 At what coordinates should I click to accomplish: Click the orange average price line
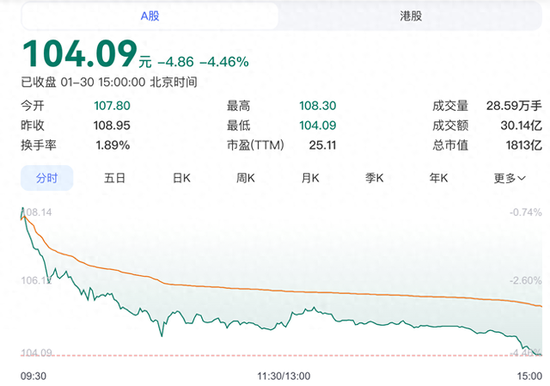[281, 291]
